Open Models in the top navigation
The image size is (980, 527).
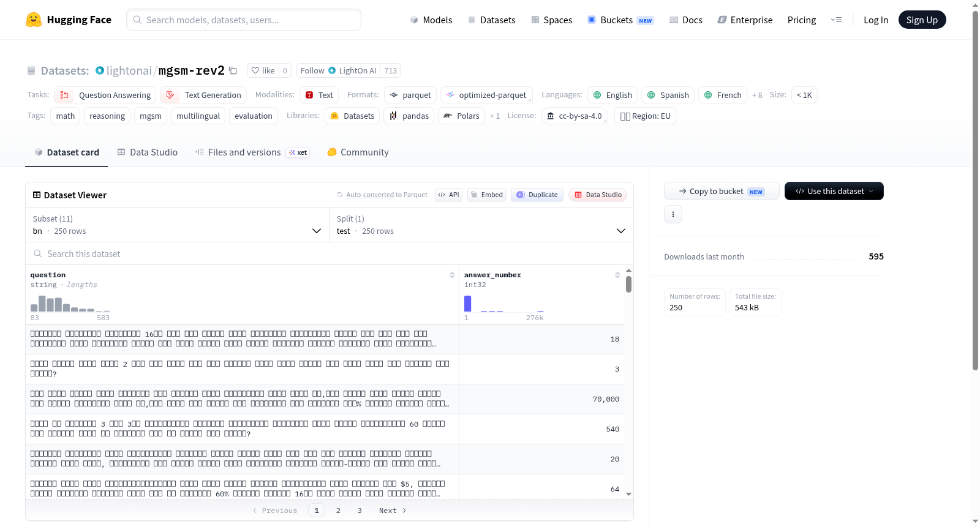pyautogui.click(x=431, y=20)
